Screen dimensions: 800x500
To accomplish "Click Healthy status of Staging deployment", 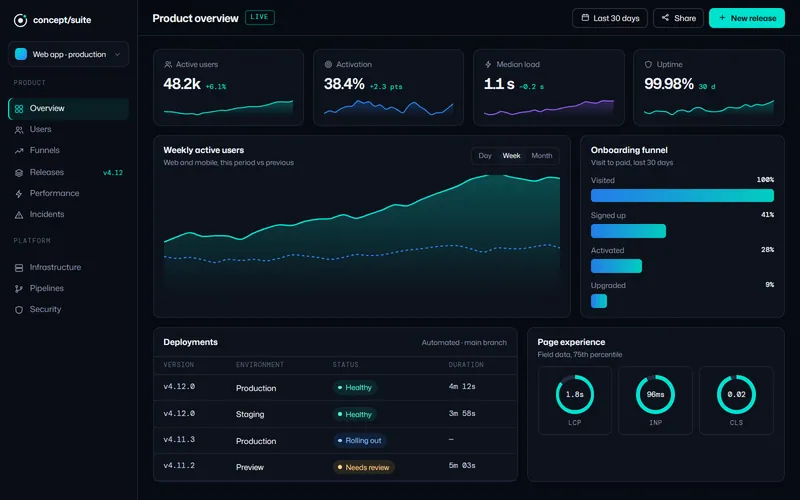I will (355, 414).
